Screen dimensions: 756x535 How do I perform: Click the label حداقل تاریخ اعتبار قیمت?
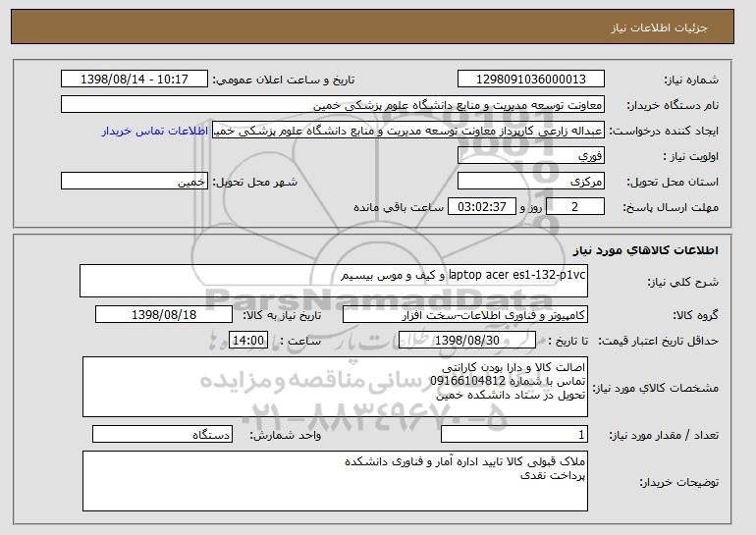pyautogui.click(x=658, y=342)
